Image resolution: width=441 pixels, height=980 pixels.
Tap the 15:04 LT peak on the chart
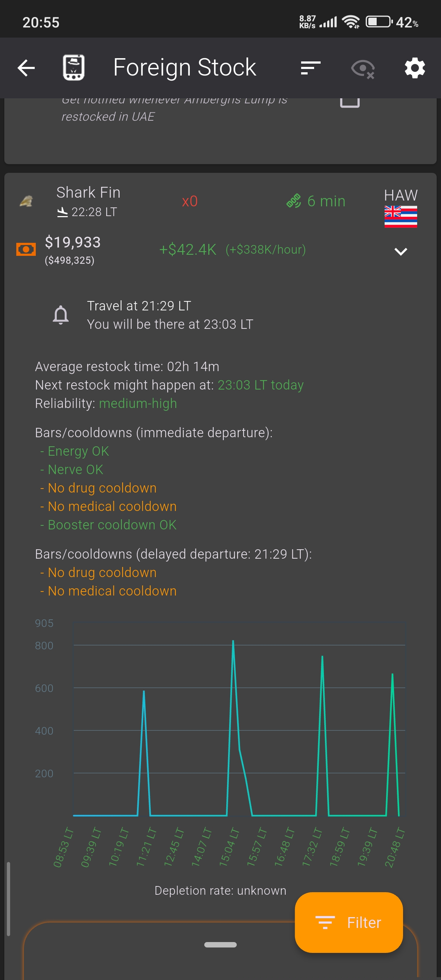[233, 642]
